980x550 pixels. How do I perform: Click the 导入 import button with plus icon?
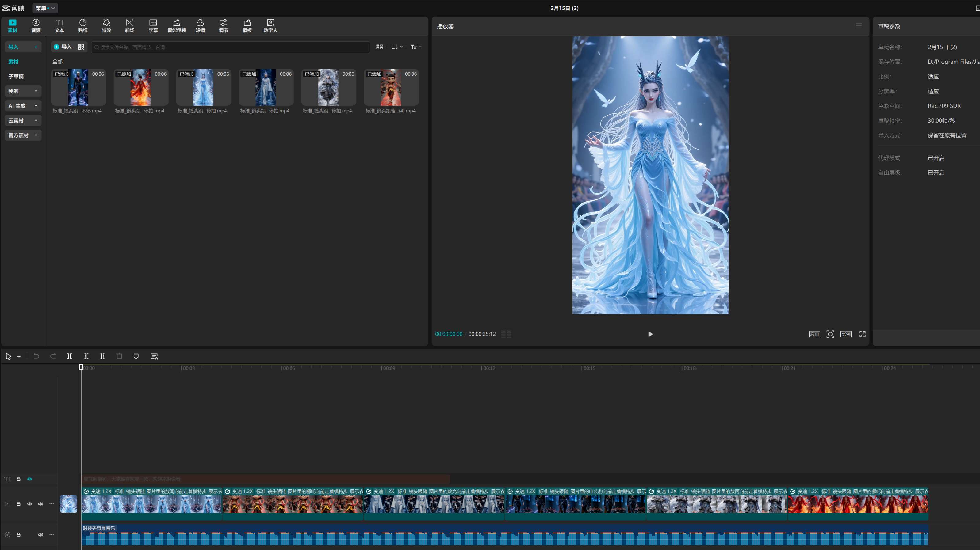[x=63, y=47]
